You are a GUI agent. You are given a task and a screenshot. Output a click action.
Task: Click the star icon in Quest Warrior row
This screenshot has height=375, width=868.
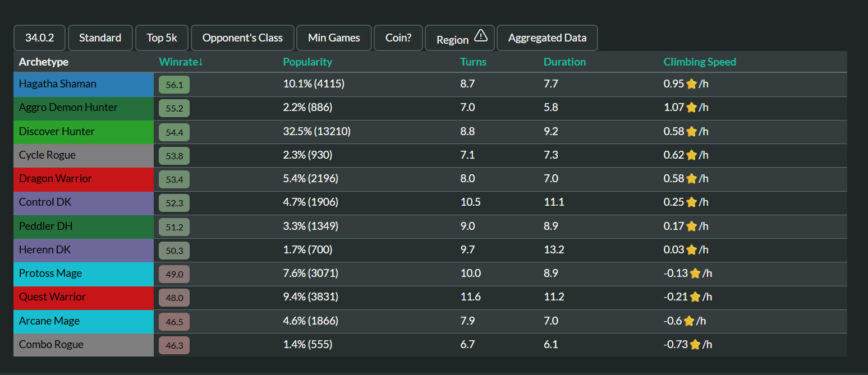coord(695,297)
